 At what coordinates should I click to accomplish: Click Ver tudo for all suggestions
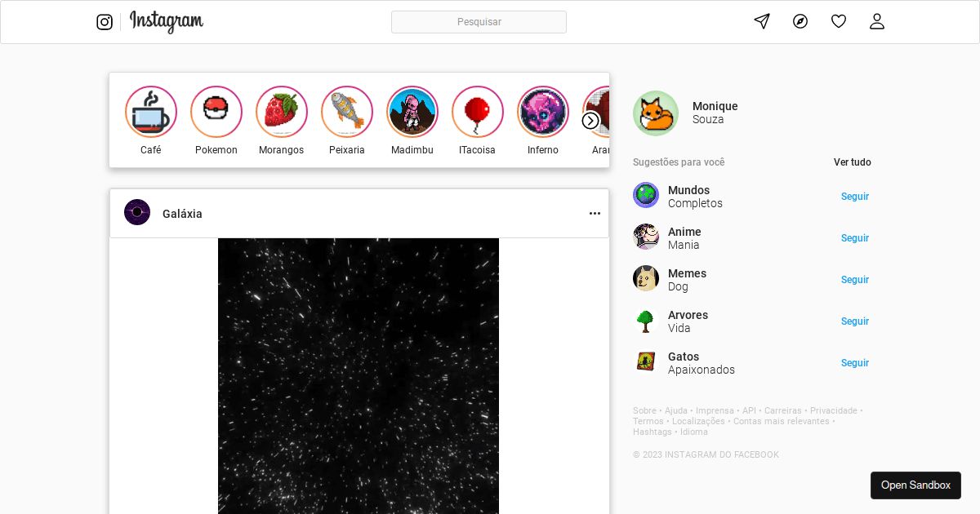pos(852,162)
